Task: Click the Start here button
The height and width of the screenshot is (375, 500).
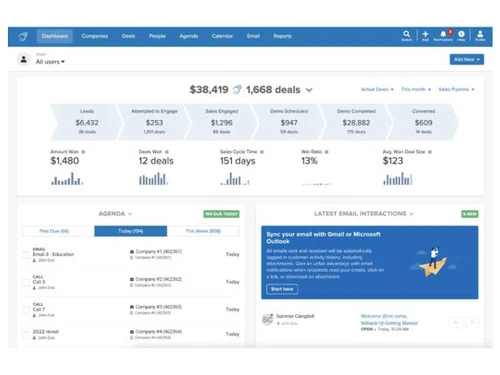Action: click(282, 289)
